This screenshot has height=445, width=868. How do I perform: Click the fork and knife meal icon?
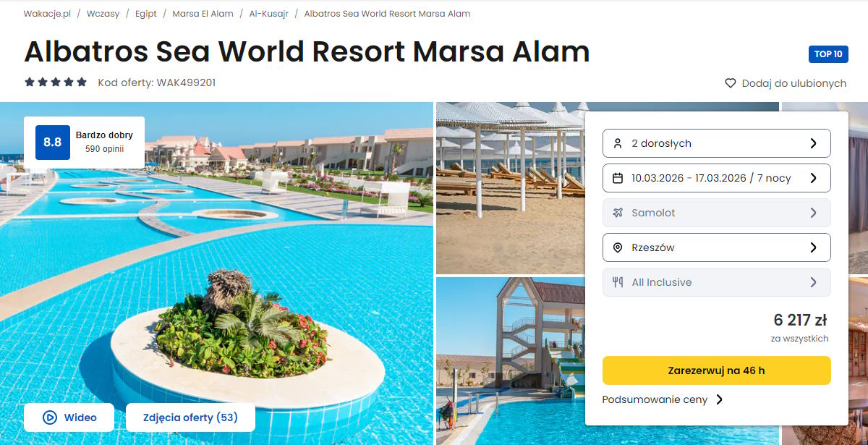[617, 282]
